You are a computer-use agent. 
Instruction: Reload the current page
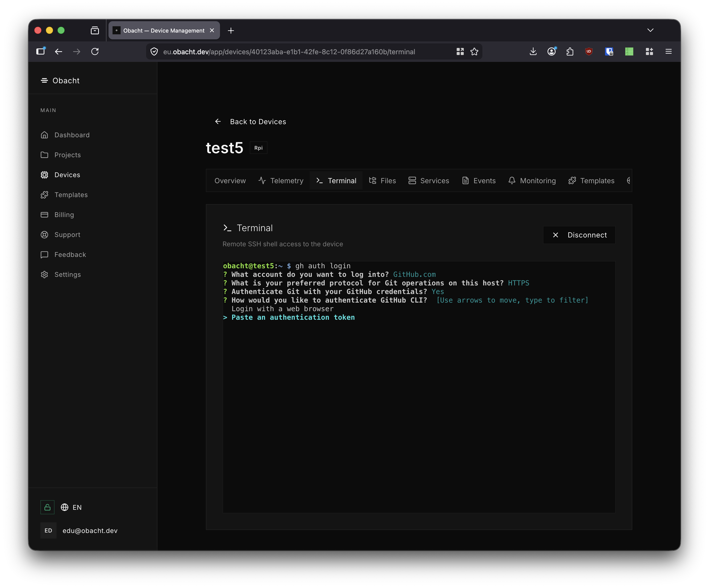pos(95,52)
